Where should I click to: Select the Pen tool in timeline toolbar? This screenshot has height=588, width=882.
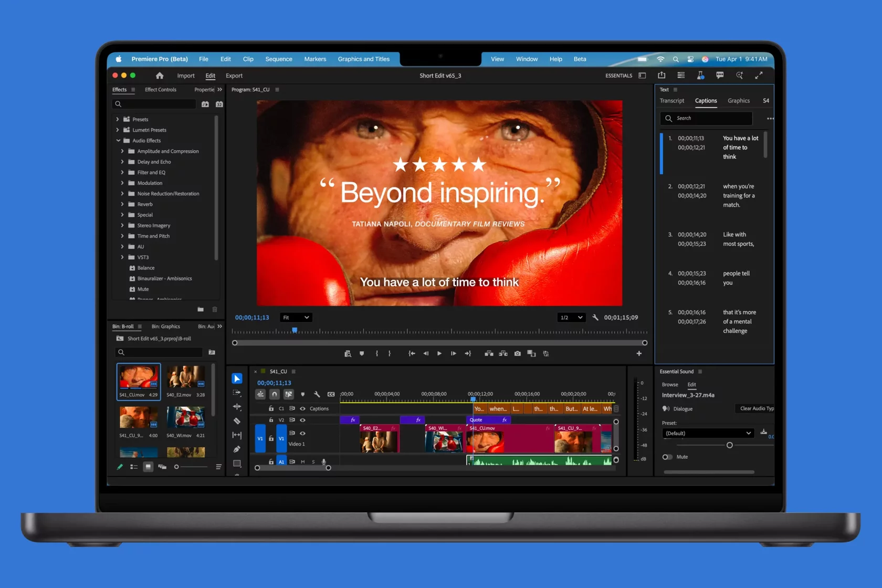237,449
